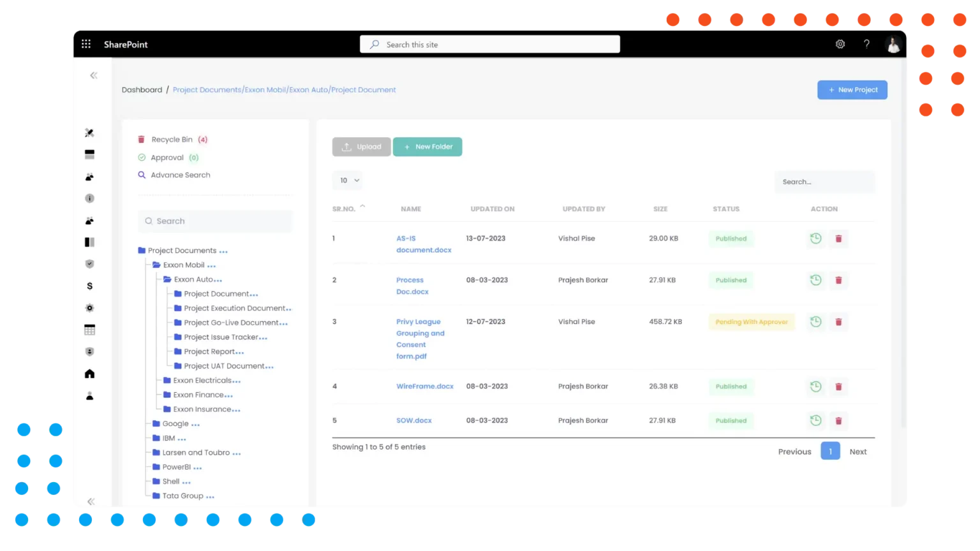Open options dots next to Exxon Auto
The width and height of the screenshot is (980, 551).
coord(218,281)
